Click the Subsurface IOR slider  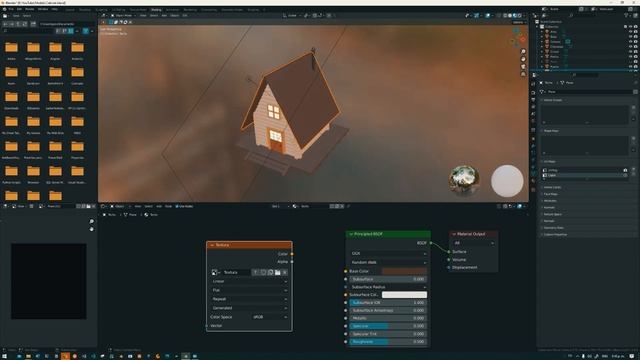click(388, 303)
